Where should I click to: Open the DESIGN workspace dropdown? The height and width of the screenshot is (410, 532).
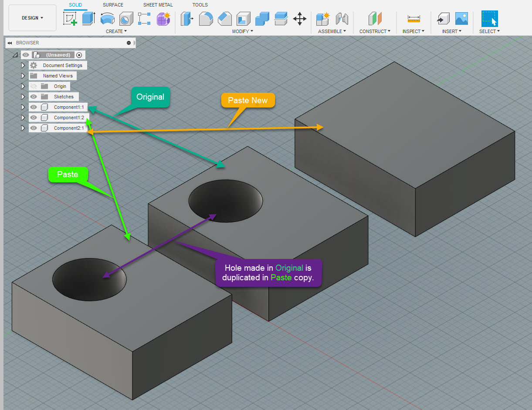point(33,18)
